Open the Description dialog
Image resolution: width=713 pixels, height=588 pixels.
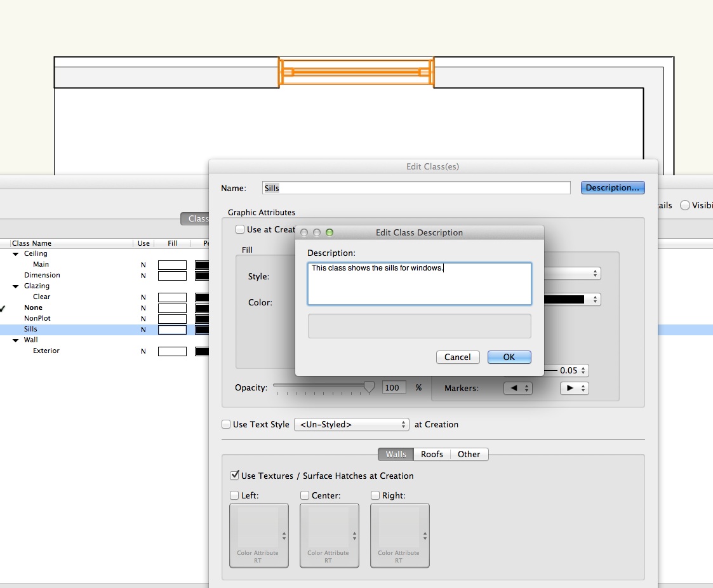click(611, 187)
